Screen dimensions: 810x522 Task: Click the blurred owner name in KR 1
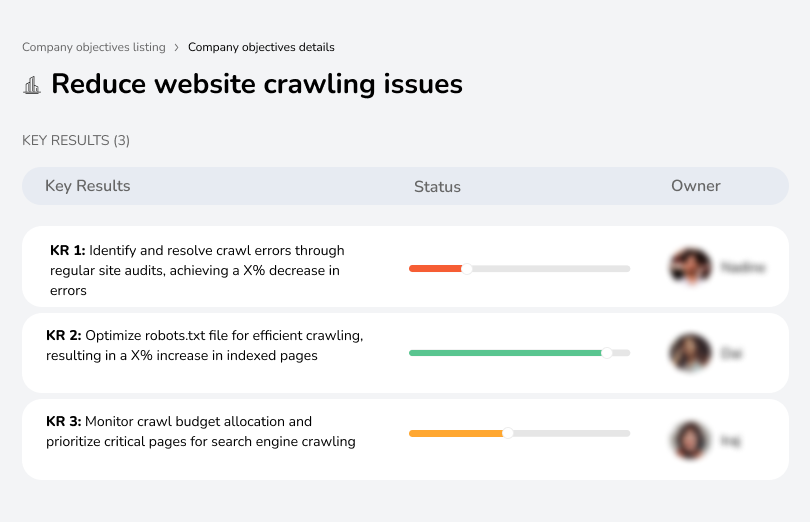click(743, 267)
